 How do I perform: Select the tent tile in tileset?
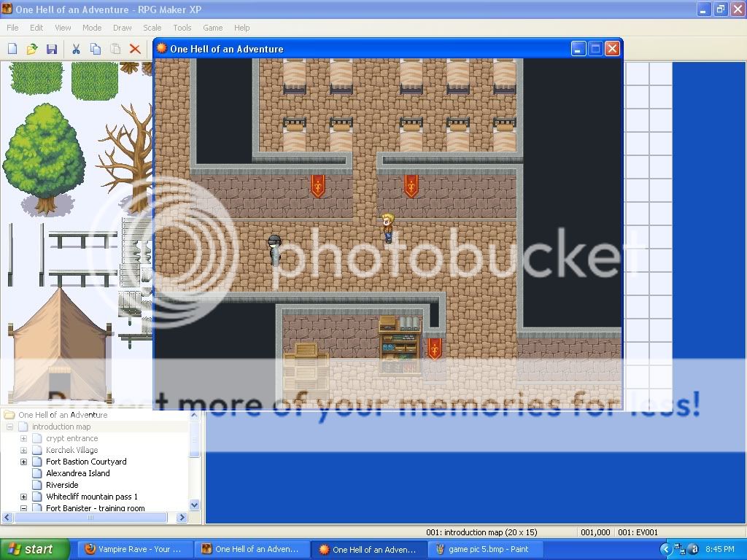[x=60, y=344]
